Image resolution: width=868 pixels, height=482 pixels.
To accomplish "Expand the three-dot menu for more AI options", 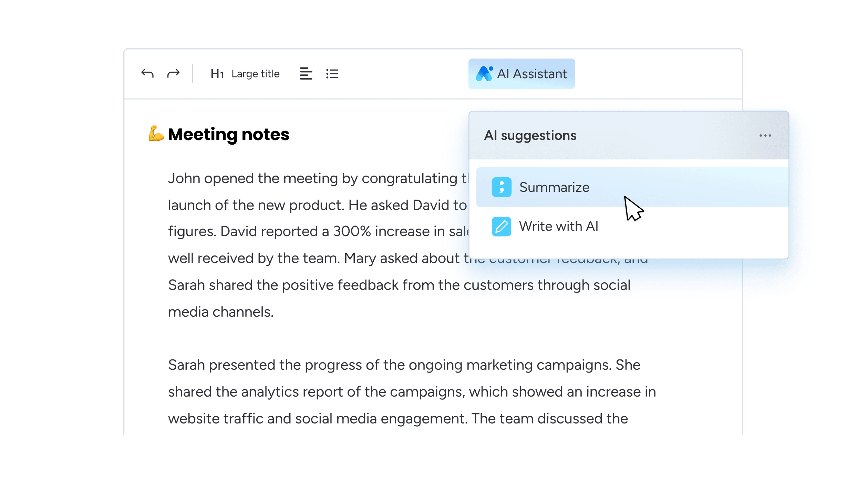I will pos(765,135).
